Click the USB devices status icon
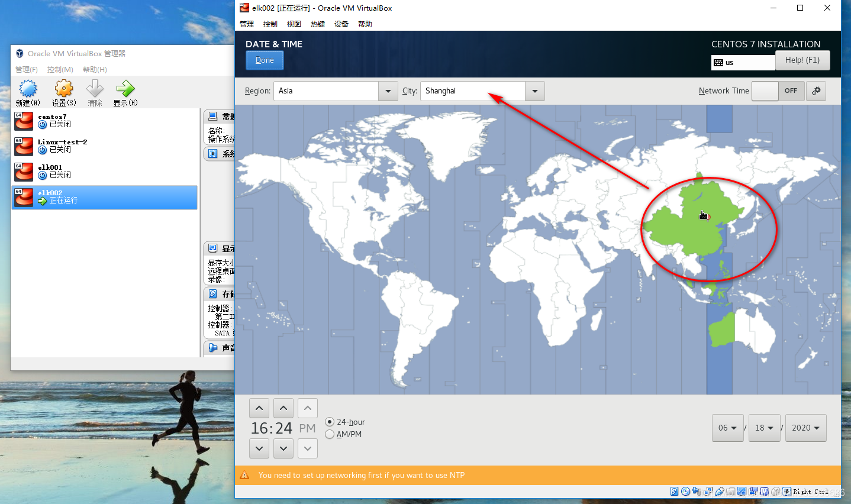 point(720,491)
